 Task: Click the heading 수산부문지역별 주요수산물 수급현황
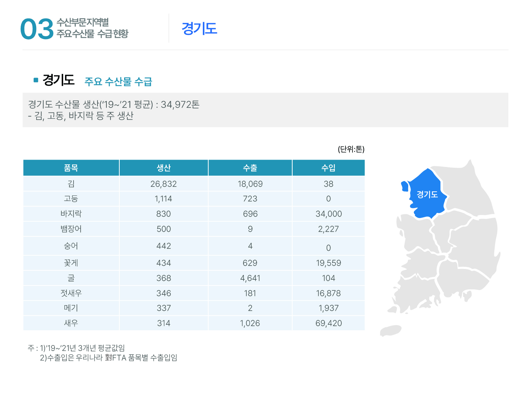point(92,28)
